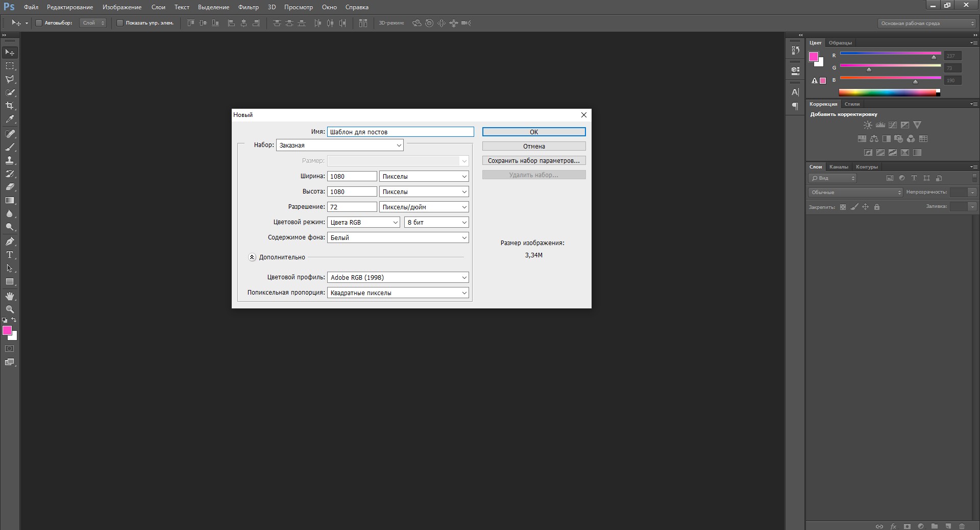Open the 8 бит depth dropdown
Image resolution: width=980 pixels, height=530 pixels.
tap(436, 222)
